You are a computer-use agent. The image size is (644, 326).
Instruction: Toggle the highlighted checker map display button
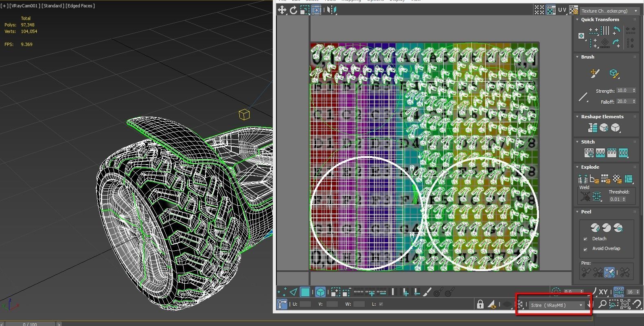(x=551, y=10)
